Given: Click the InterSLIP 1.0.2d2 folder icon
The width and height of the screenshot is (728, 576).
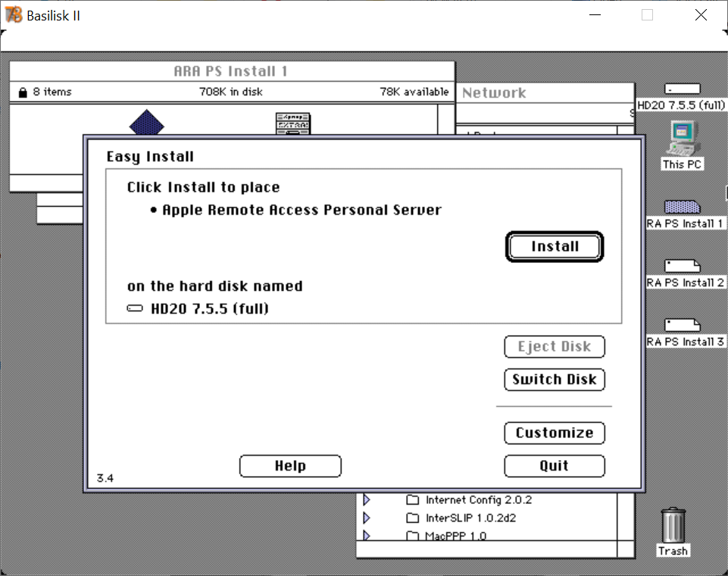Looking at the screenshot, I should pos(412,518).
